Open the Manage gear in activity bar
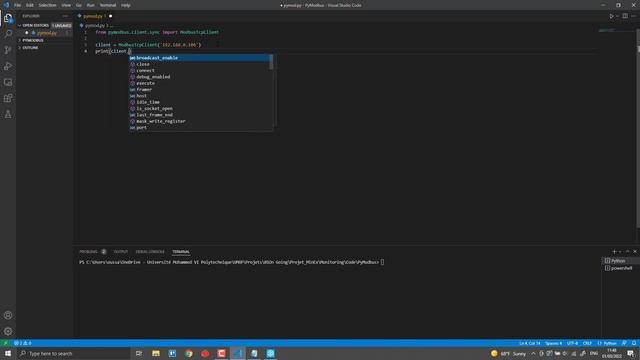The width and height of the screenshot is (640, 360). pyautogui.click(x=8, y=331)
